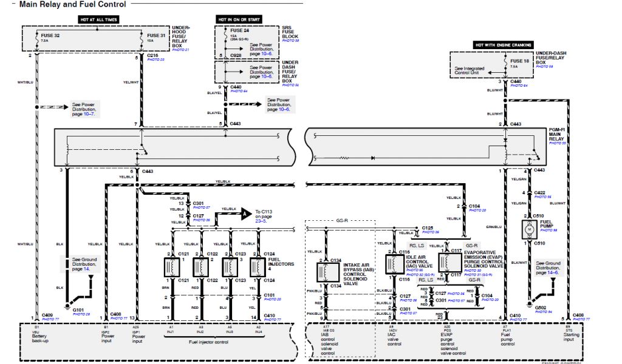This screenshot has width=622, height=364.
Task: Click the PHOTO 28 link below G101
Action: pyautogui.click(x=81, y=314)
